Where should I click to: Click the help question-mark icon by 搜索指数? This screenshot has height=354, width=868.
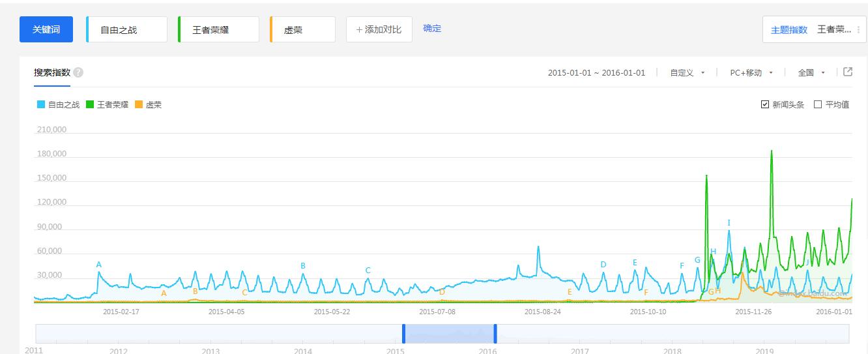point(78,72)
